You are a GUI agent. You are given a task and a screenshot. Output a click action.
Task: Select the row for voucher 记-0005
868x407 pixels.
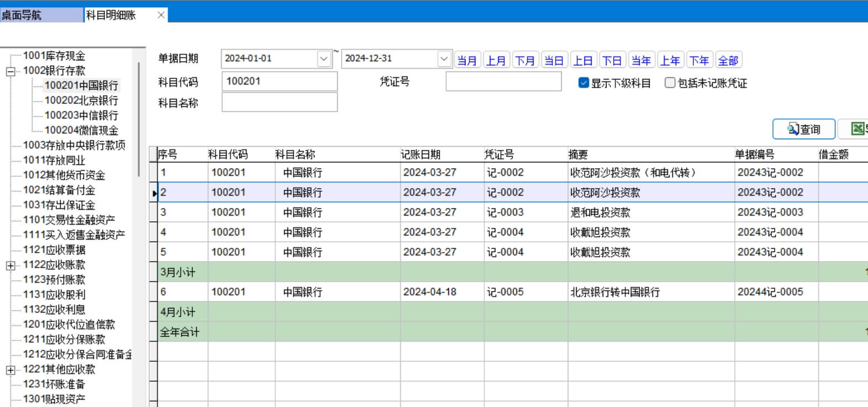(504, 292)
